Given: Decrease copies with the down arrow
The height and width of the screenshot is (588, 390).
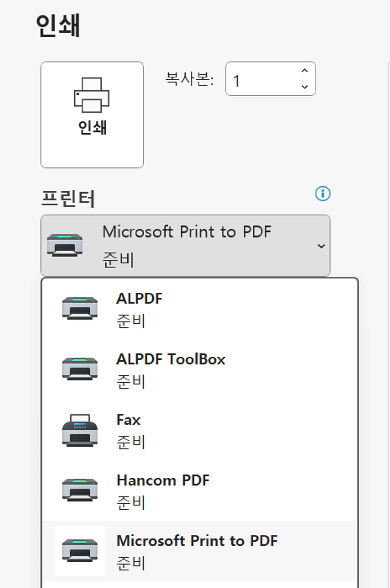Looking at the screenshot, I should tap(305, 87).
